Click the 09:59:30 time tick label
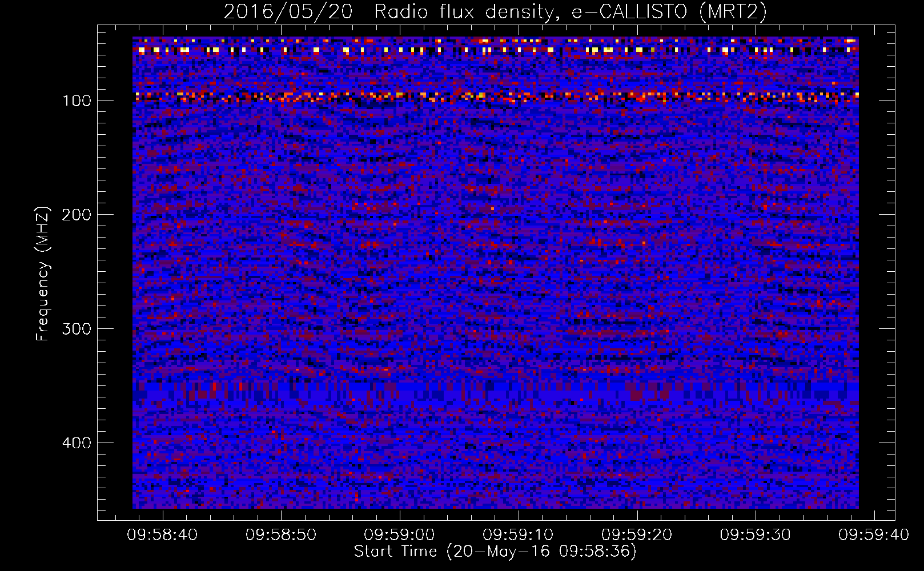The width and height of the screenshot is (924, 571). point(755,535)
